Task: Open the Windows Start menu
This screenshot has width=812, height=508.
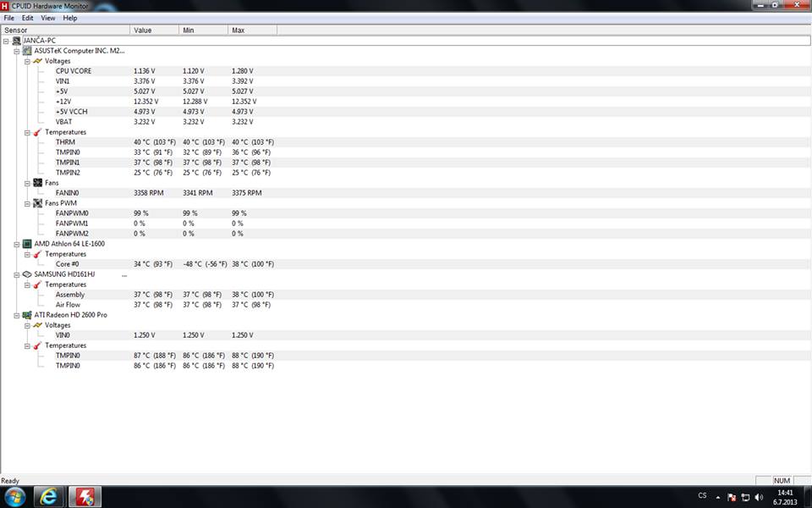Action: [14, 497]
